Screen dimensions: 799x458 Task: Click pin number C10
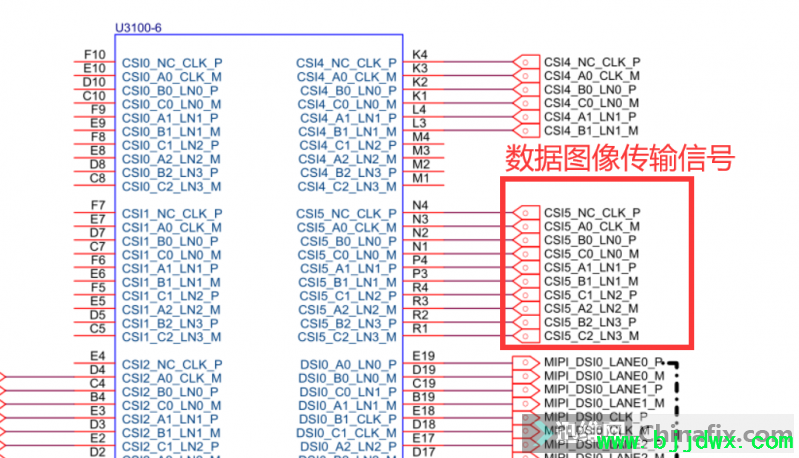[x=94, y=96]
